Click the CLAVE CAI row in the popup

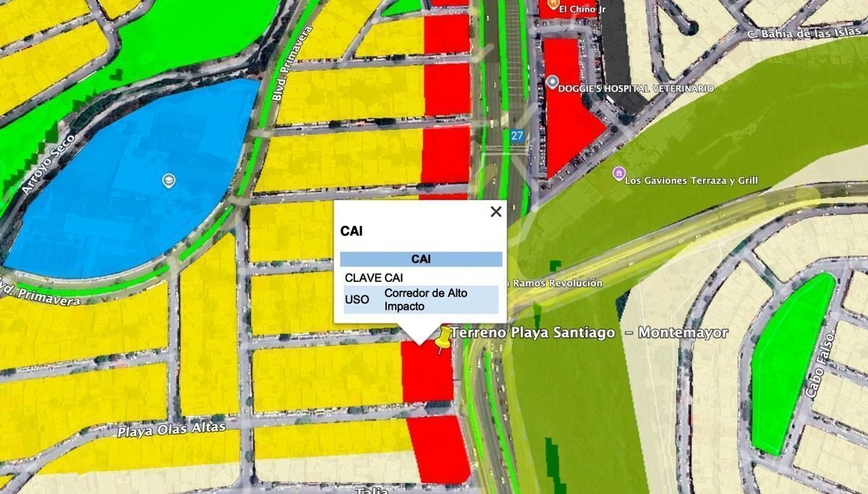421,277
